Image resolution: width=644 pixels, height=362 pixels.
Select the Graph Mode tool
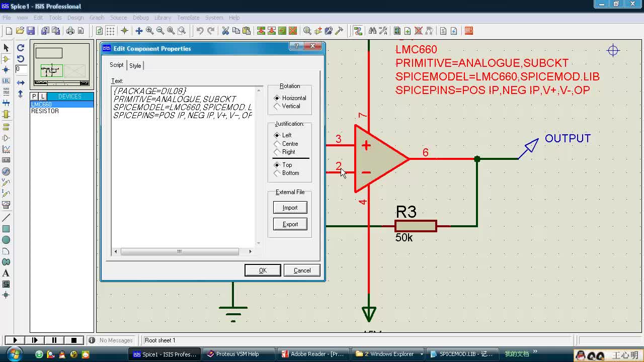tap(6, 149)
